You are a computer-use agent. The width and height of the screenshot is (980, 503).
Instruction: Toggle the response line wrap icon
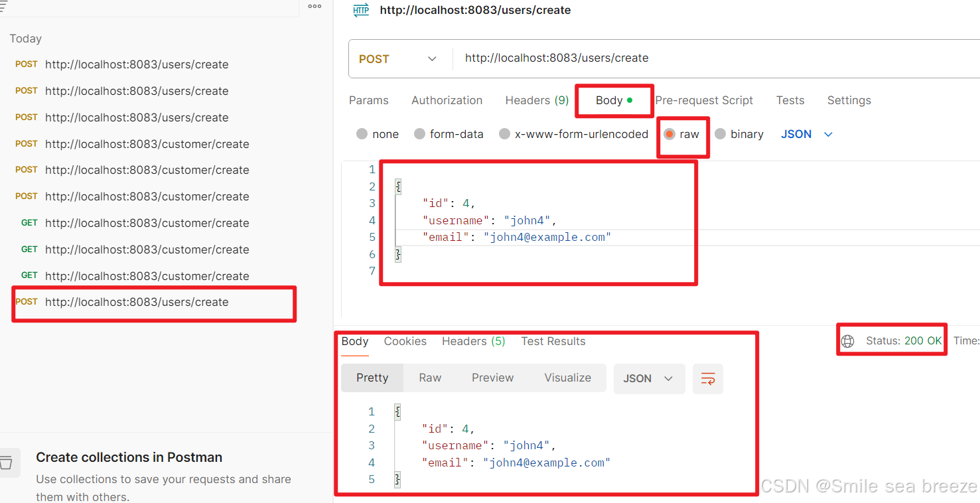tap(708, 379)
